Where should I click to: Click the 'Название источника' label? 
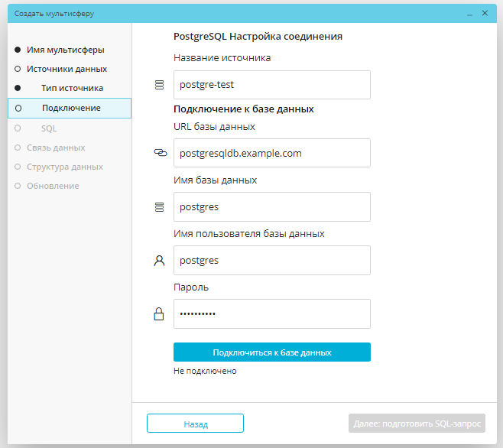(222, 58)
